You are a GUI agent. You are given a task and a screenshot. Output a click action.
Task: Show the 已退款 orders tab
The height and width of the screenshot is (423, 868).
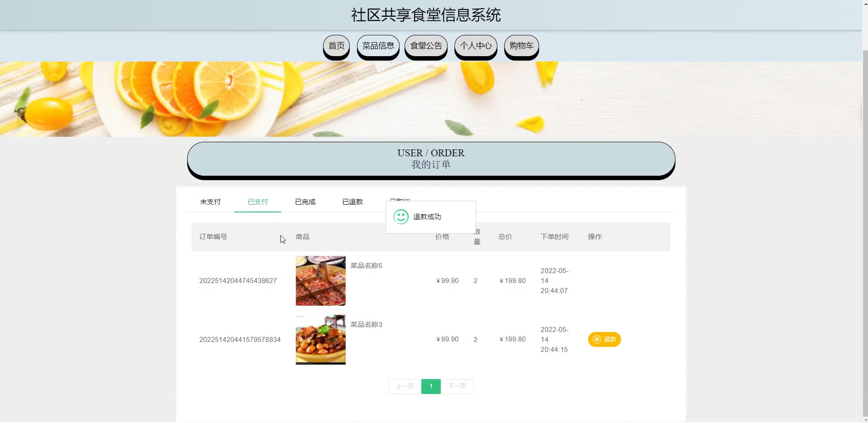[352, 202]
